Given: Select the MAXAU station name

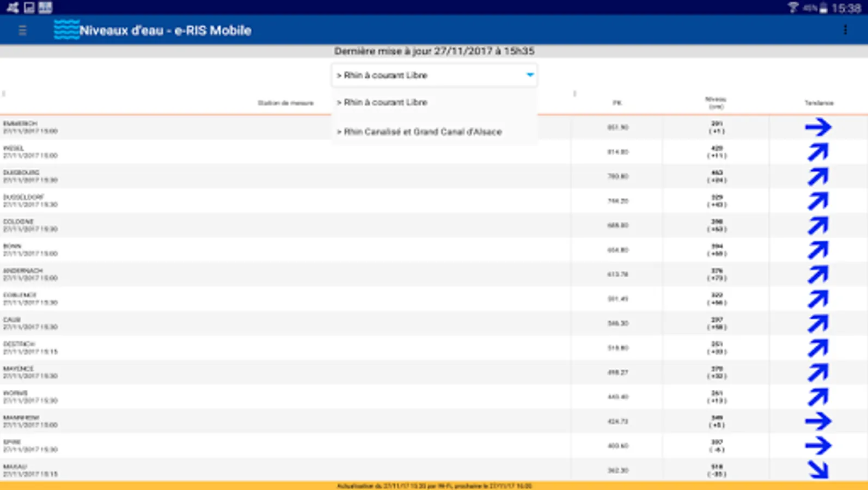Looking at the screenshot, I should tap(15, 467).
